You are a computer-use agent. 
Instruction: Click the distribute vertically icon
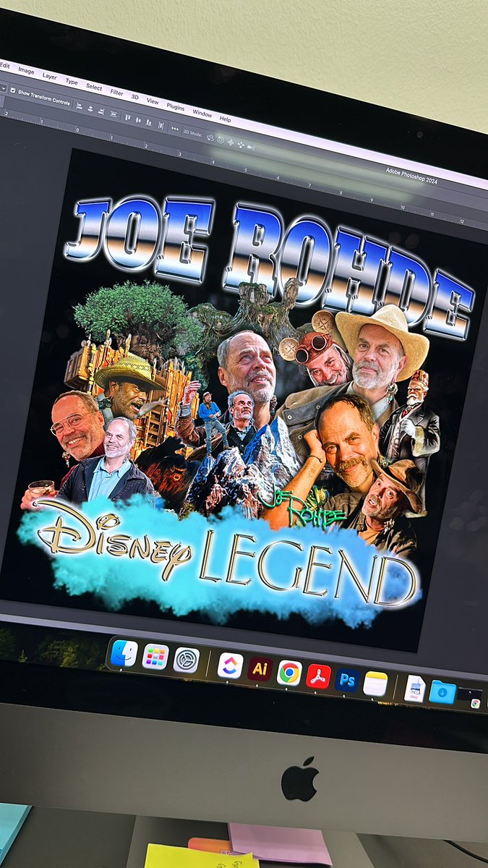114,114
